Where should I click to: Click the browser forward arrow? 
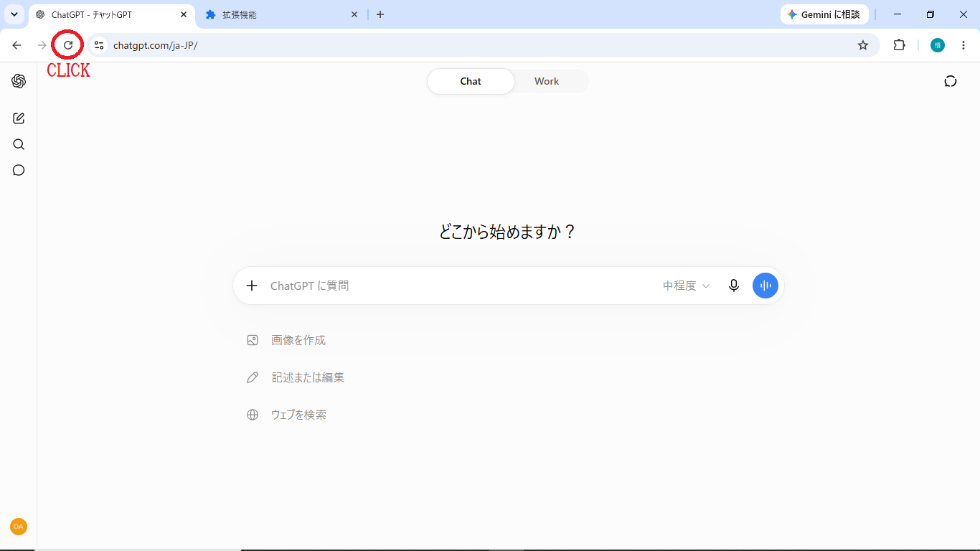tap(42, 45)
